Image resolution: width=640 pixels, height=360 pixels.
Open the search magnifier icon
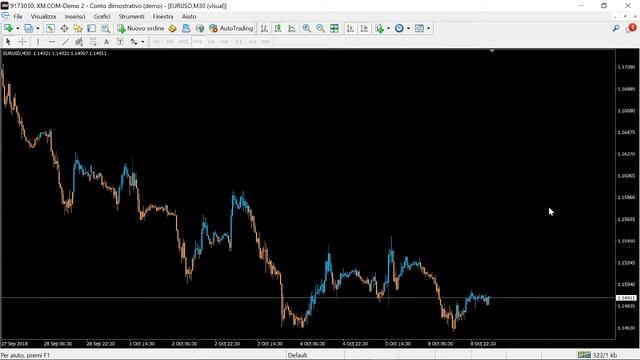(616, 28)
